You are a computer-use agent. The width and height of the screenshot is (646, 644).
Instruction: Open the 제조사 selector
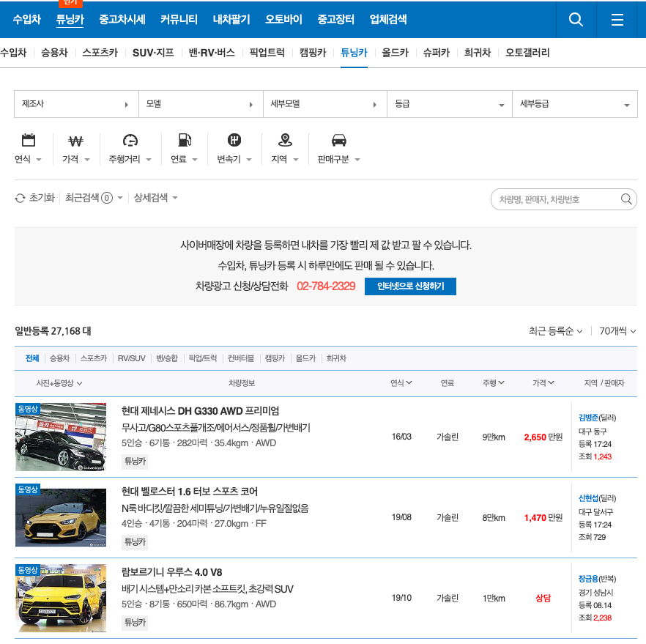point(76,104)
